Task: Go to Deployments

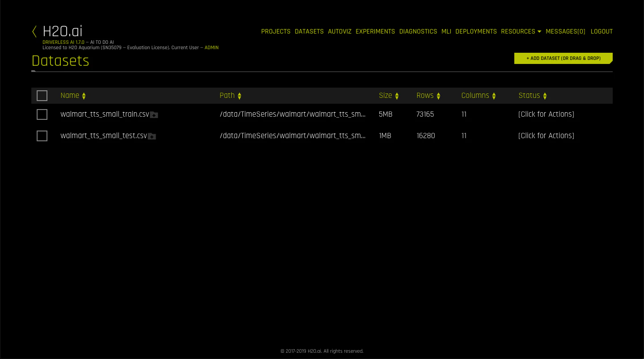Action: click(476, 31)
